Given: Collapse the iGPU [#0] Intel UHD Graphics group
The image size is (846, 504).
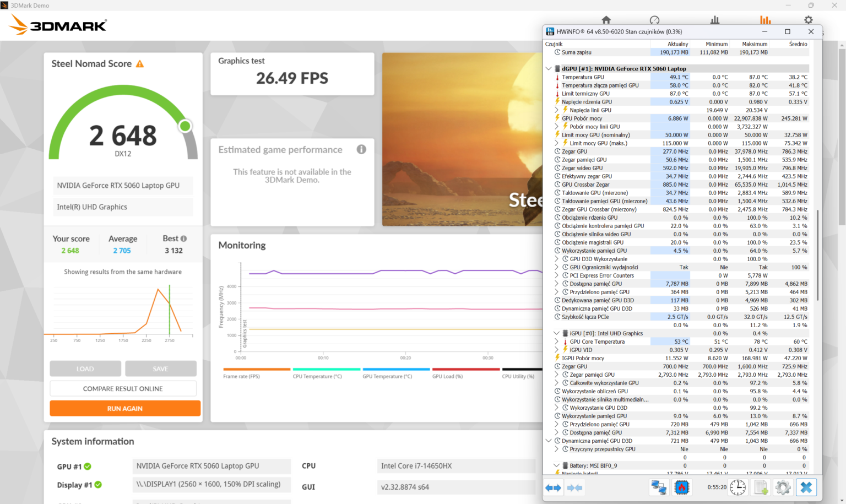Looking at the screenshot, I should click(556, 333).
